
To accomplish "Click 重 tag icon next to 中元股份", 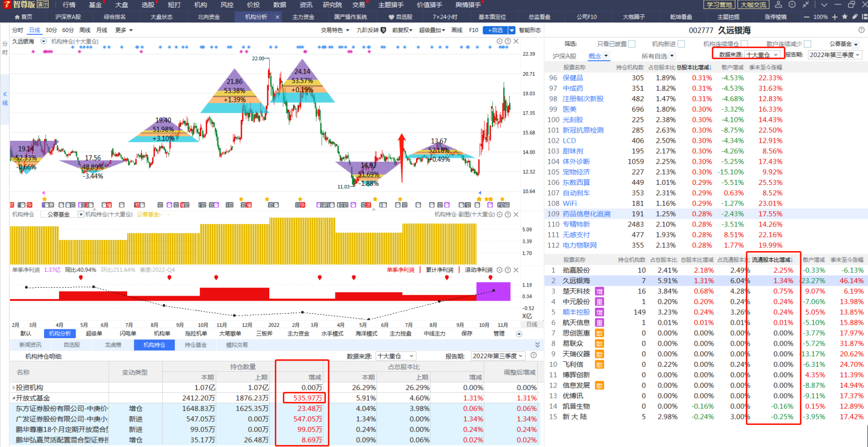I will click(599, 302).
